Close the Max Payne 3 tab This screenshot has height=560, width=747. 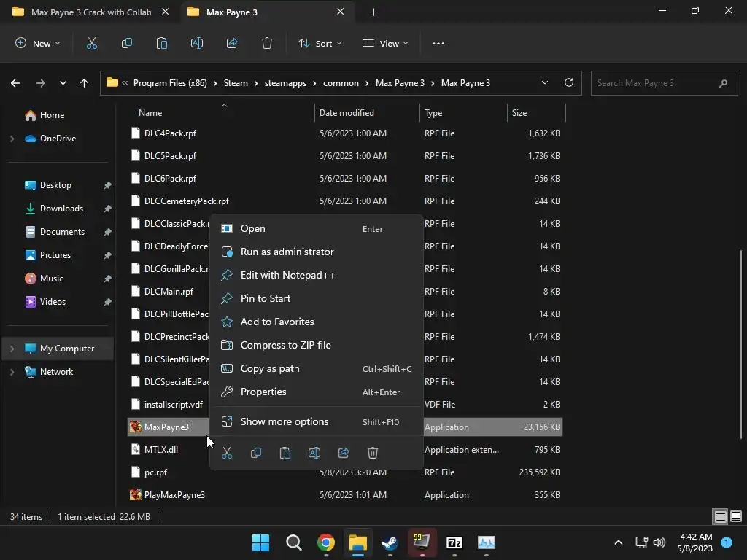(x=340, y=12)
